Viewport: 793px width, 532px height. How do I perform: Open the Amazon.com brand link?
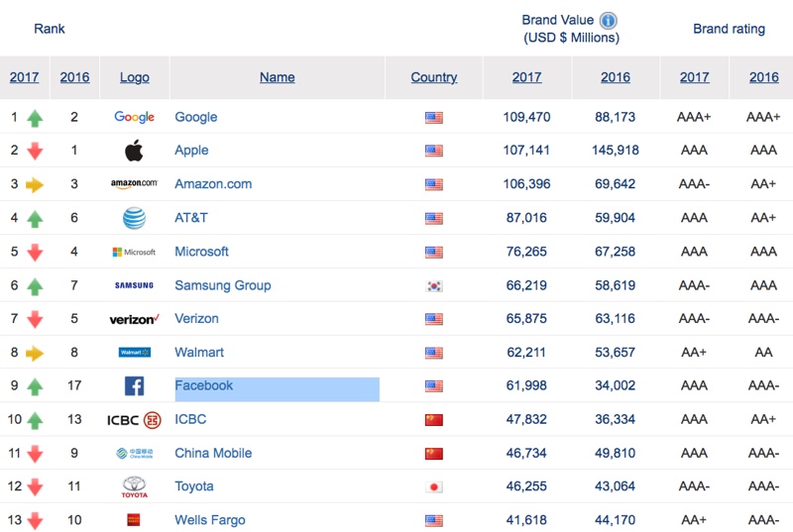(x=213, y=184)
